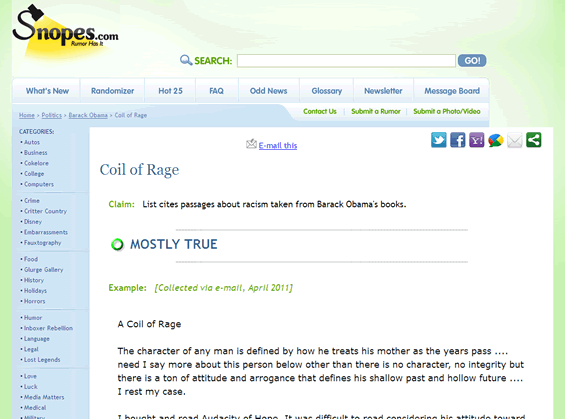The image size is (565, 419).
Task: Click the GO! search button
Action: (472, 61)
